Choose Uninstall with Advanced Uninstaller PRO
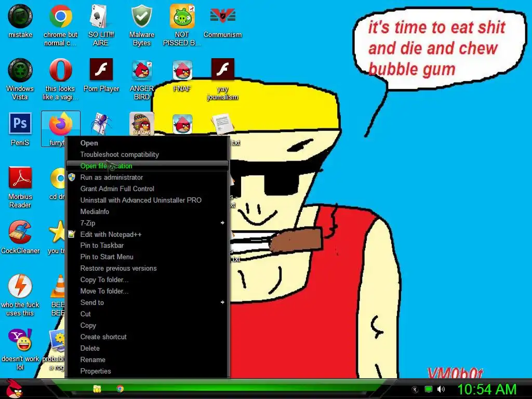Viewport: 532px width, 399px height. (148, 200)
